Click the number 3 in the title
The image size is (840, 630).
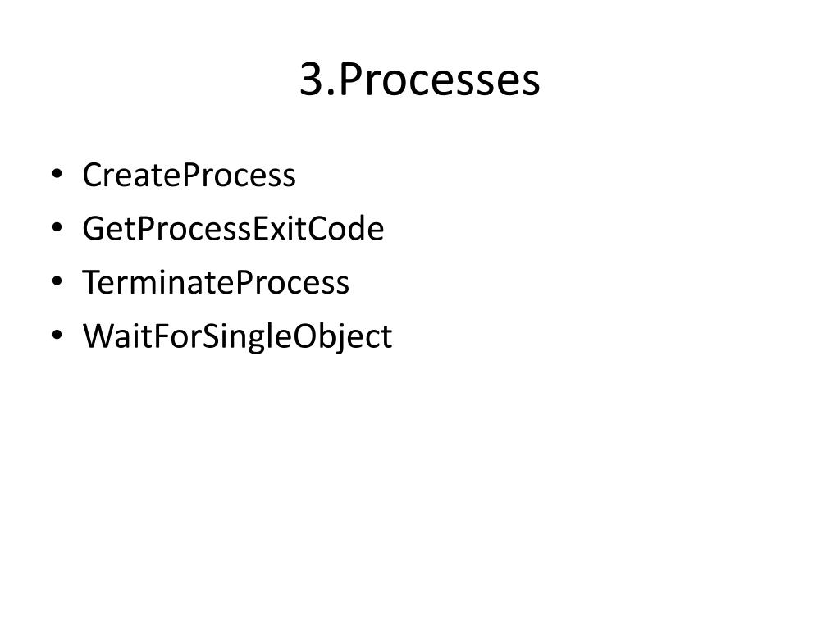pyautogui.click(x=311, y=80)
